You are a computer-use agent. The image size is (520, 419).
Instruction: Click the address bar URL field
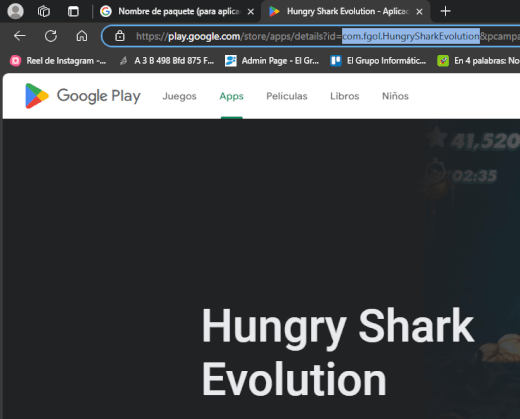click(311, 36)
